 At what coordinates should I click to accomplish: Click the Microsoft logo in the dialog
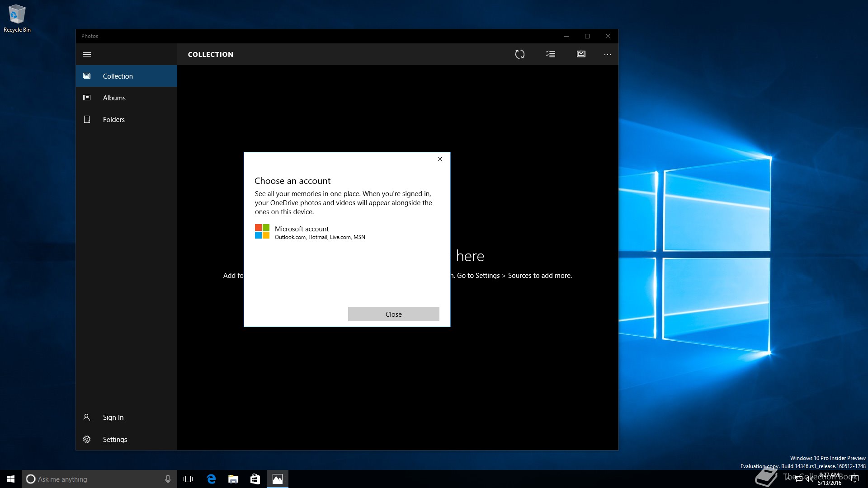click(262, 231)
